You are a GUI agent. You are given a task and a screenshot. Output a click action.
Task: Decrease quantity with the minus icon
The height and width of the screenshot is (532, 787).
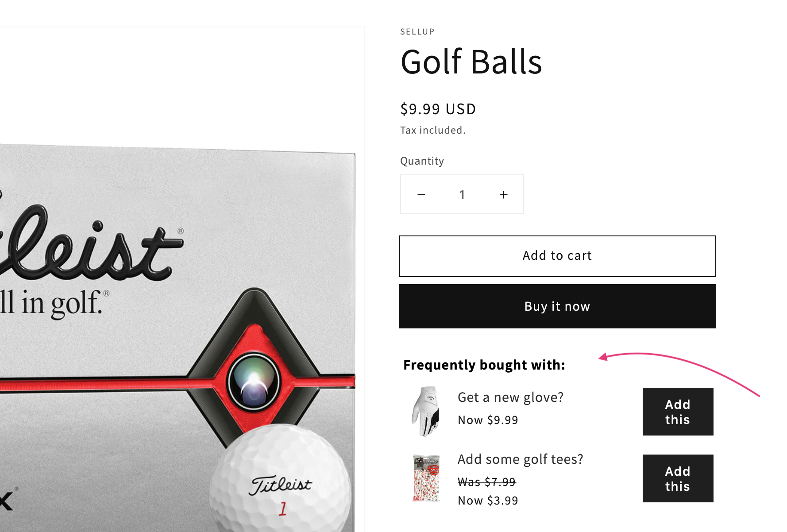point(421,195)
